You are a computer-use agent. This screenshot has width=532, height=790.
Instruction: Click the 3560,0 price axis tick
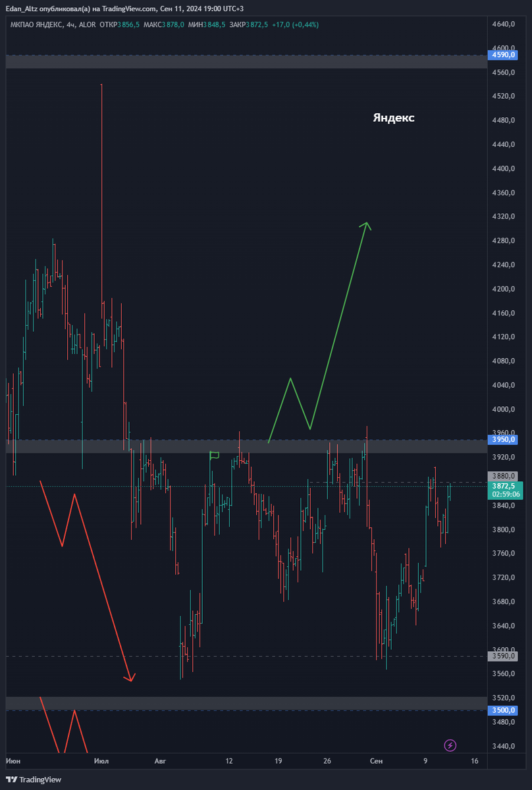point(504,673)
